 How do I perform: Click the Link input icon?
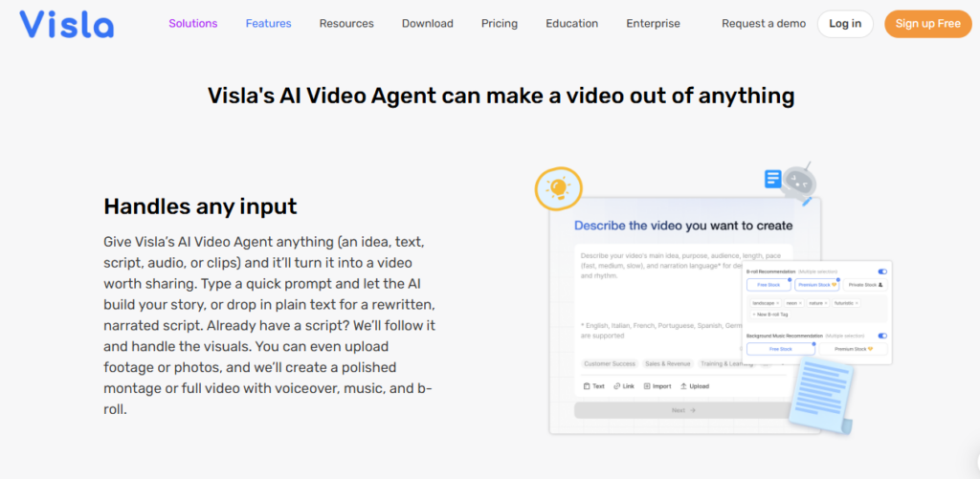(618, 386)
